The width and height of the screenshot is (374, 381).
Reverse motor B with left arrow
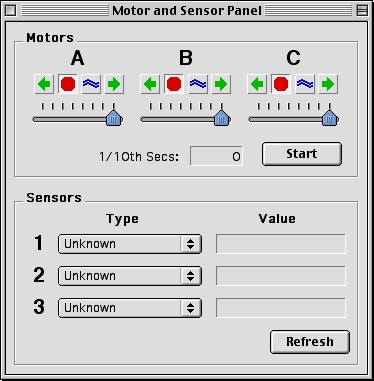[150, 84]
